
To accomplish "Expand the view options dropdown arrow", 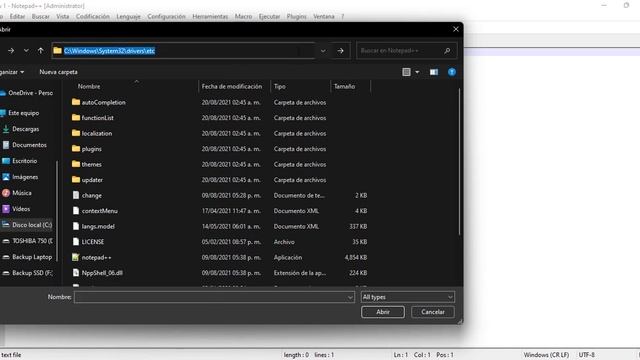I will (x=417, y=72).
